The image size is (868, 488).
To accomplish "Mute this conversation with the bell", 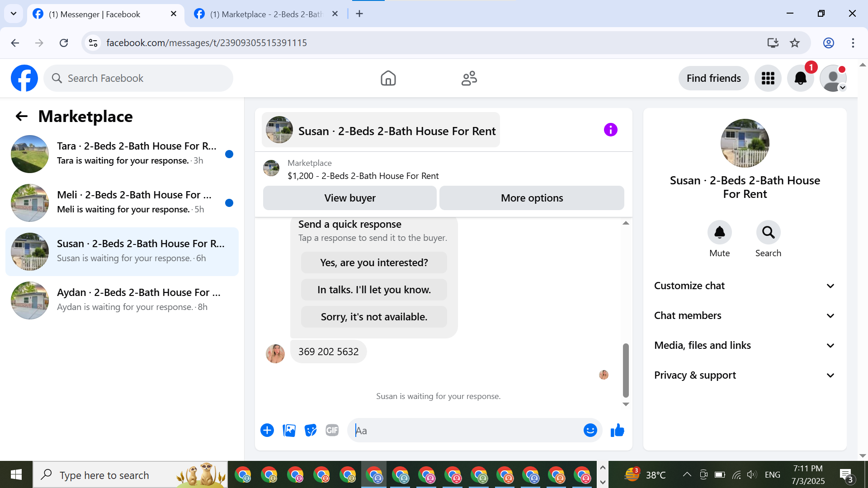I will 719,233.
